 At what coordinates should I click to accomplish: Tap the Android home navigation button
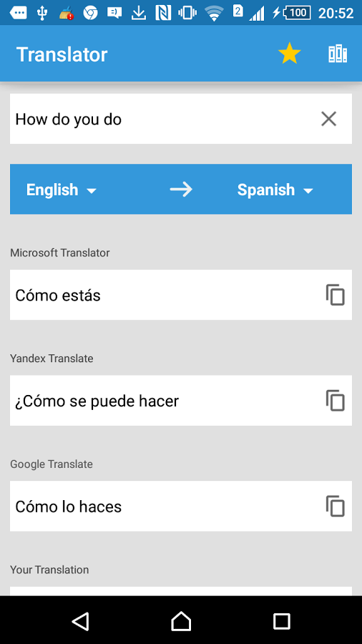[x=181, y=621]
